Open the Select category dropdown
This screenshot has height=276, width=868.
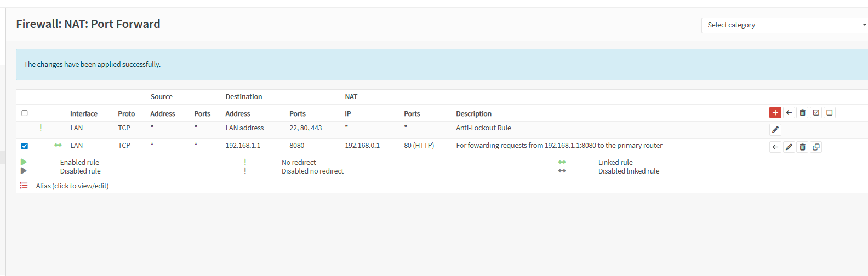[x=785, y=25]
